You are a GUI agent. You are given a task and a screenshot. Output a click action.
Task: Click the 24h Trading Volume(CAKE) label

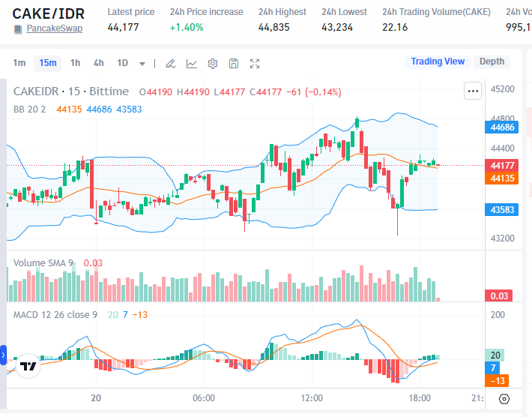(x=436, y=12)
